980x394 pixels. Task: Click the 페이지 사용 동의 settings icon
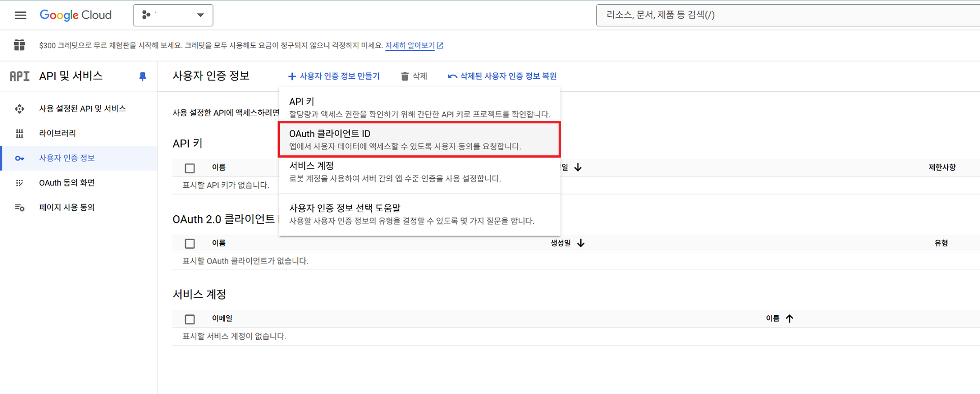[19, 208]
